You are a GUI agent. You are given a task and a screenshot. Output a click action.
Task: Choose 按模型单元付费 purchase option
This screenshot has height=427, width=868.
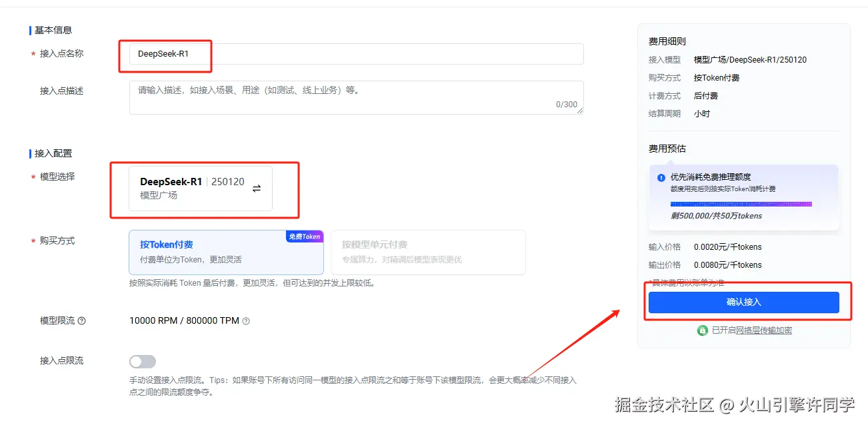tap(428, 252)
